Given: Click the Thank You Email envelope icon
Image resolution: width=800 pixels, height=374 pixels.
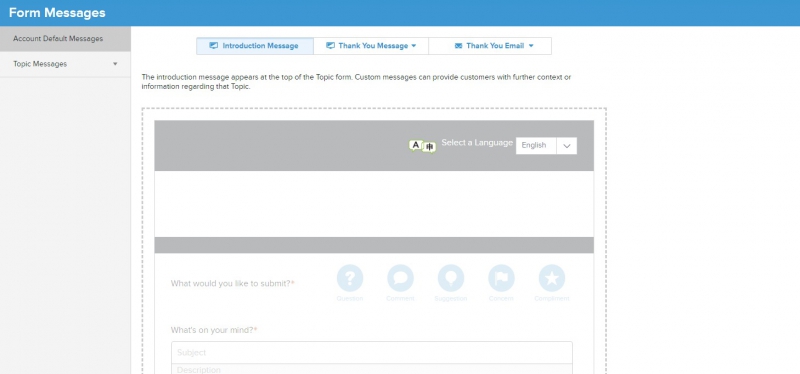Looking at the screenshot, I should [458, 46].
